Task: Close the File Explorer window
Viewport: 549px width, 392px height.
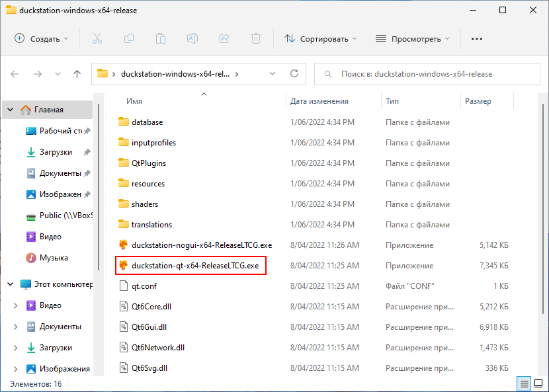Action: coord(533,10)
